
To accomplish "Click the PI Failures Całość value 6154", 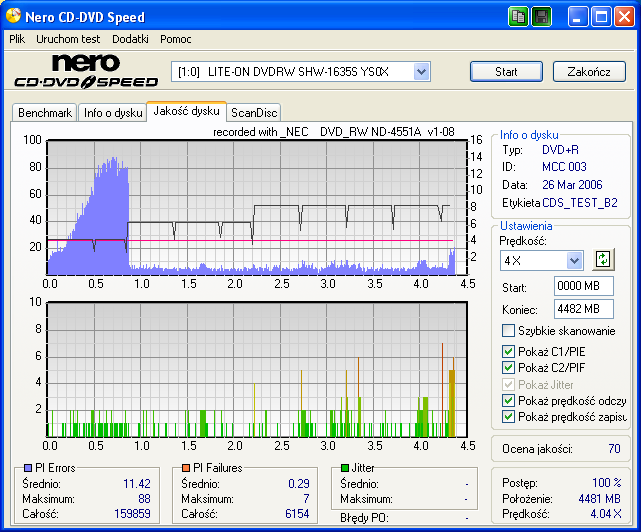I will [297, 514].
